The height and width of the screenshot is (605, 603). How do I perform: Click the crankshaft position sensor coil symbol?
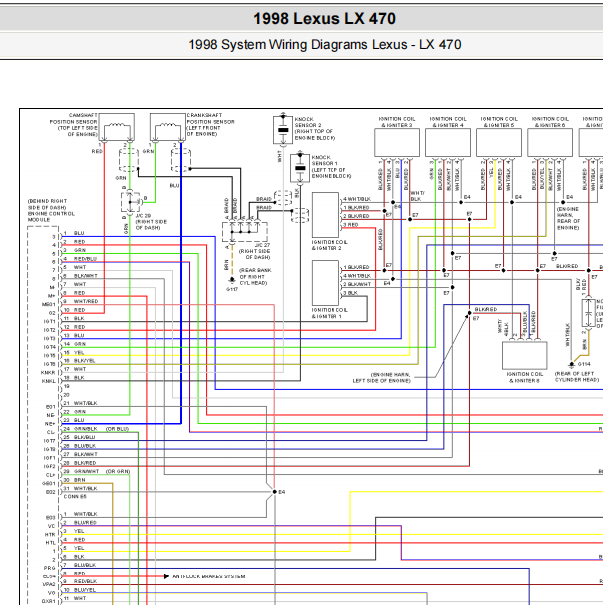167,127
